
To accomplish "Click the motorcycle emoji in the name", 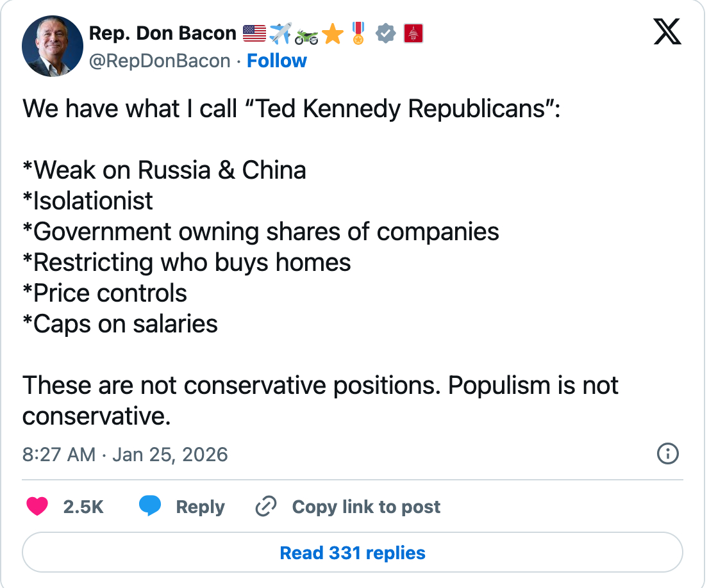I will (306, 35).
